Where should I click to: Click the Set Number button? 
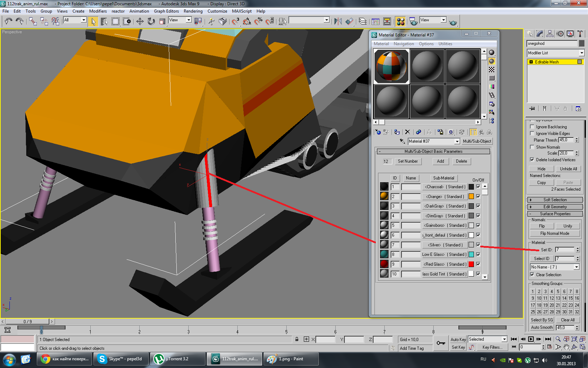click(407, 161)
